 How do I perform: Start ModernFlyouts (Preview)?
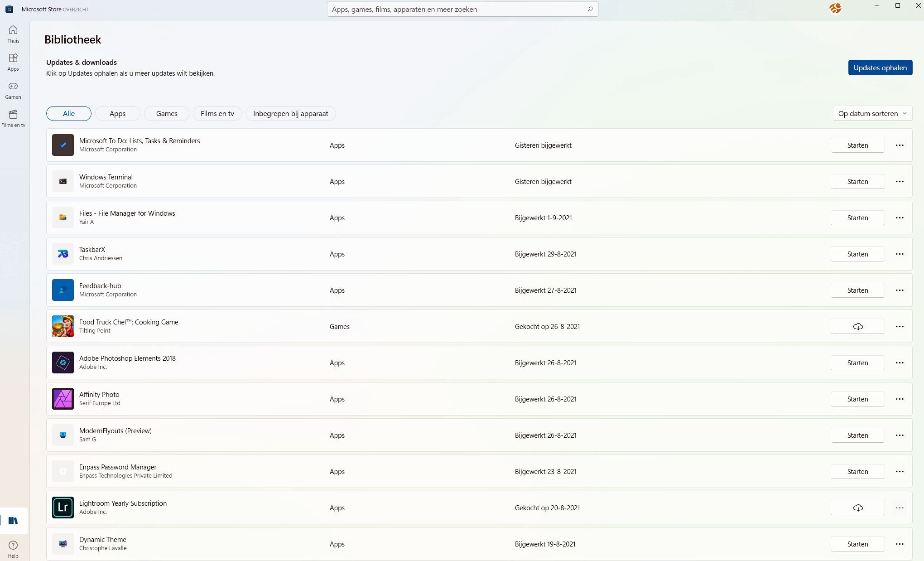857,435
